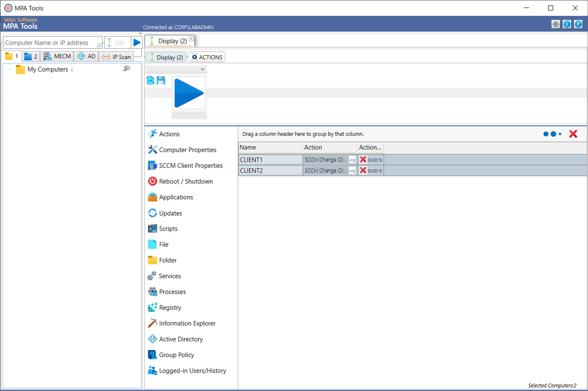Open the Applications category
This screenshot has height=391, width=588.
170,197
